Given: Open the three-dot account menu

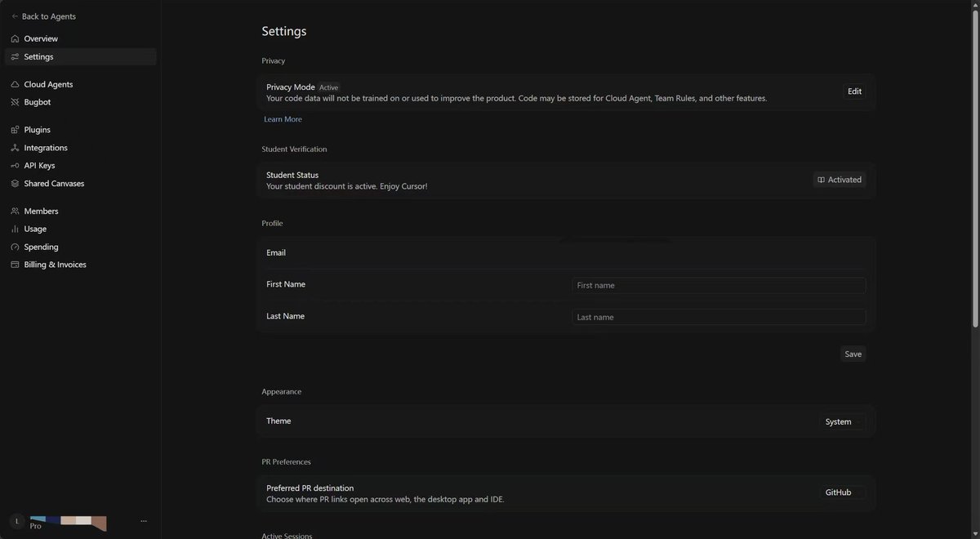Looking at the screenshot, I should 144,521.
